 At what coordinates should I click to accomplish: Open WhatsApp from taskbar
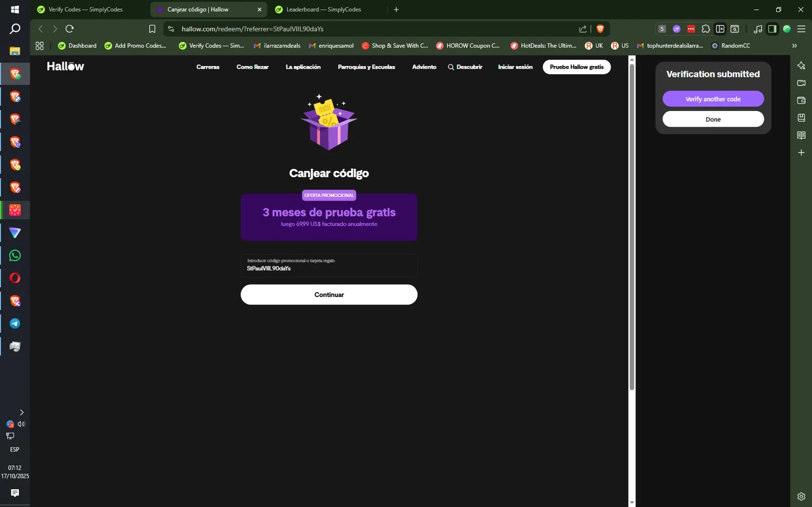click(x=15, y=255)
